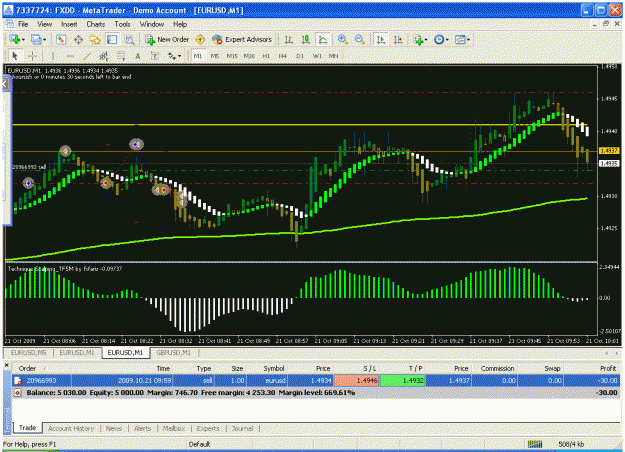This screenshot has height=452, width=625.
Task: Click the 'Default' profile in status bar
Action: pyautogui.click(x=199, y=444)
